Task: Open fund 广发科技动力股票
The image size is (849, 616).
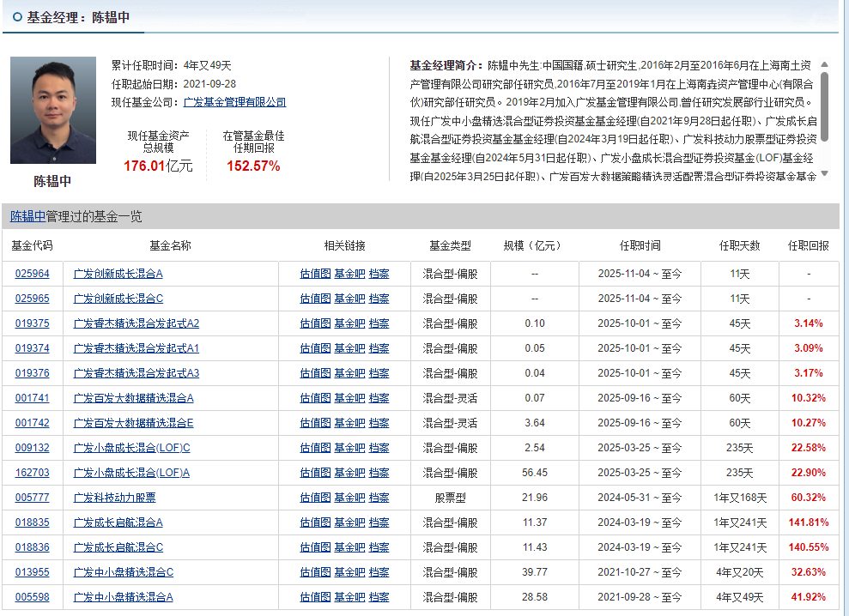Action: (x=114, y=498)
